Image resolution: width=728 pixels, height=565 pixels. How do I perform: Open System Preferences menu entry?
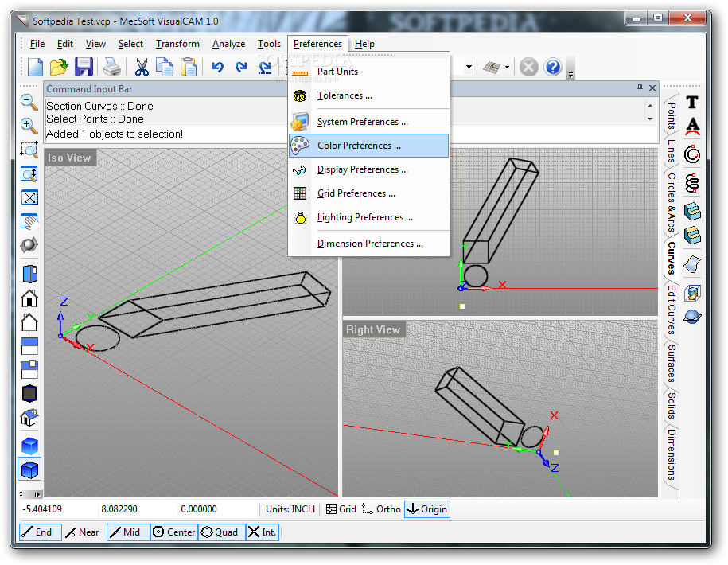point(368,122)
